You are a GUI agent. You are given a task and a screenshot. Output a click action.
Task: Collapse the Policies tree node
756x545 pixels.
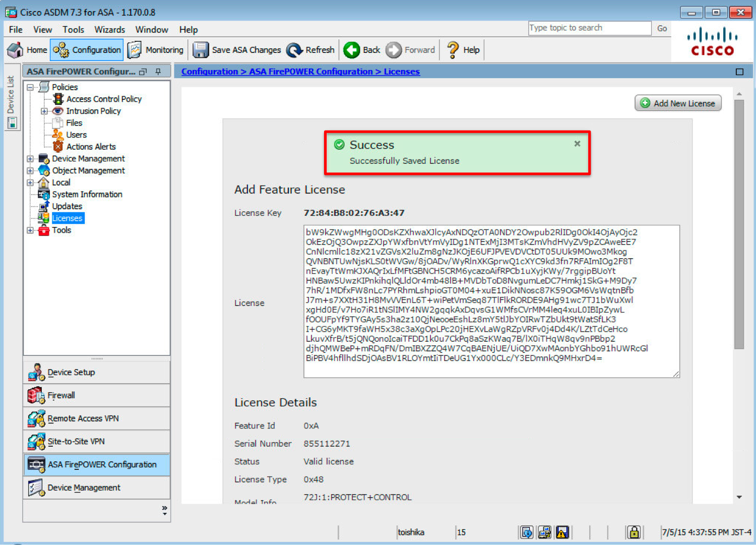[x=30, y=87]
